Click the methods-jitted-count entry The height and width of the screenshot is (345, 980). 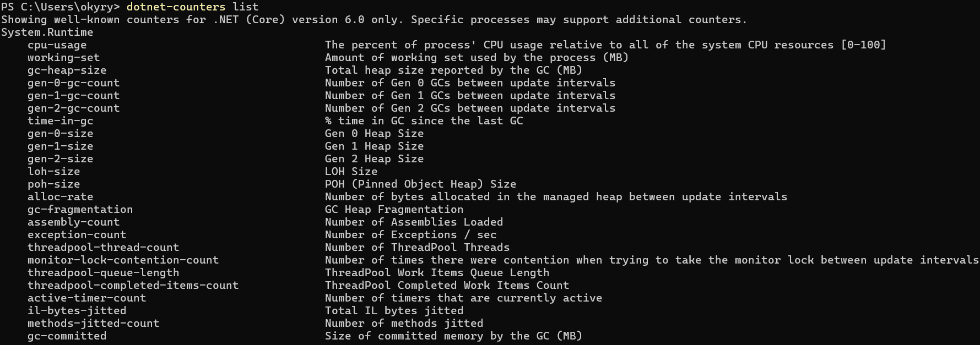(94, 324)
